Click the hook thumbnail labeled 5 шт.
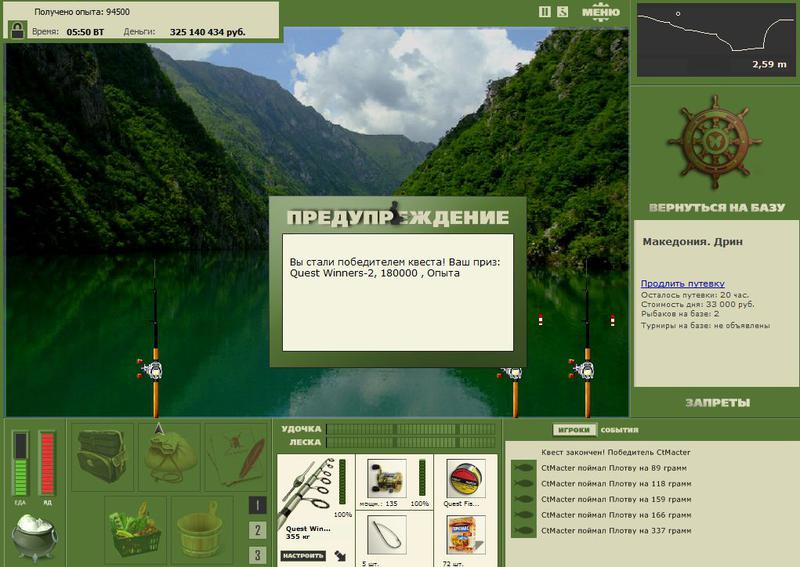This screenshot has height=567, width=800. [x=386, y=535]
